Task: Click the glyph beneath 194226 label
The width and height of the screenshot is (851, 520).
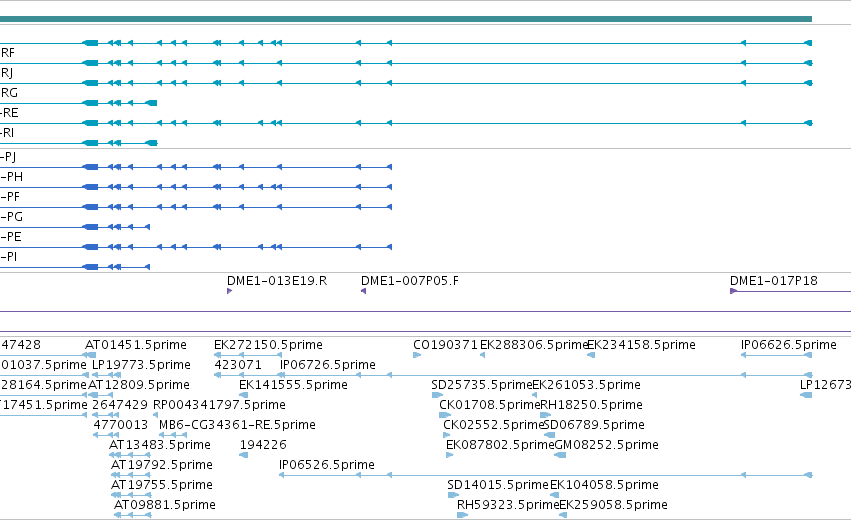Action: tap(244, 455)
